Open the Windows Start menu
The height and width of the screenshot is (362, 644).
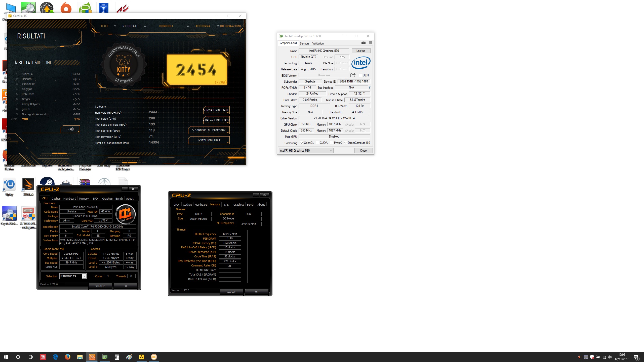(6, 357)
